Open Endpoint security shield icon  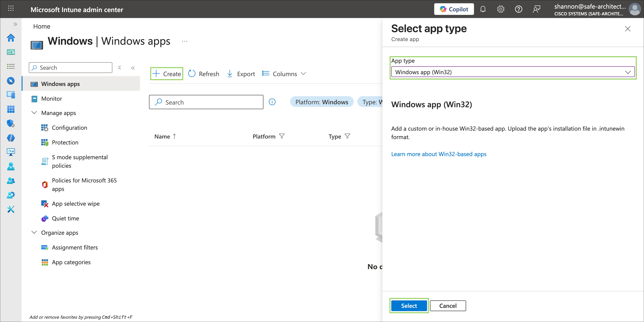11,123
